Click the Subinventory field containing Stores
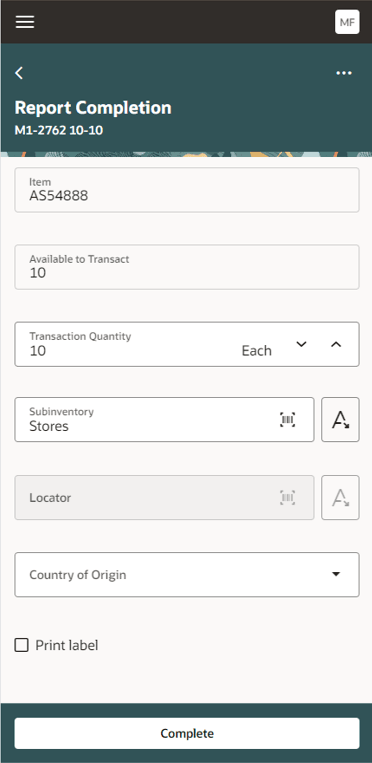This screenshot has width=372, height=763. pyautogui.click(x=164, y=419)
